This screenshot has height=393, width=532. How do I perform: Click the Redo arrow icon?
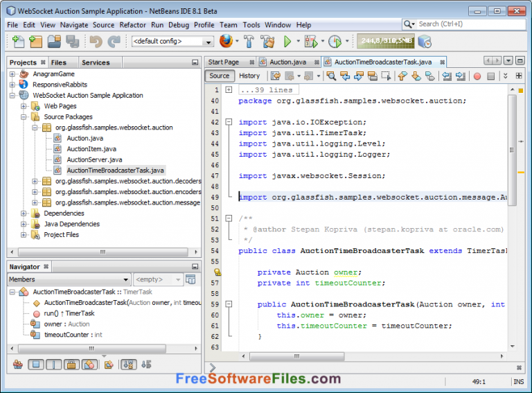(x=114, y=42)
